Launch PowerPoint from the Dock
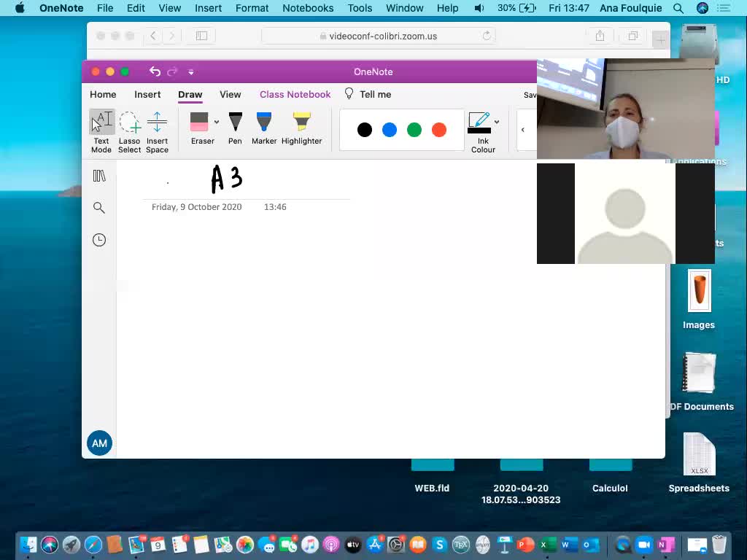Viewport: 747px width, 560px height. click(525, 545)
